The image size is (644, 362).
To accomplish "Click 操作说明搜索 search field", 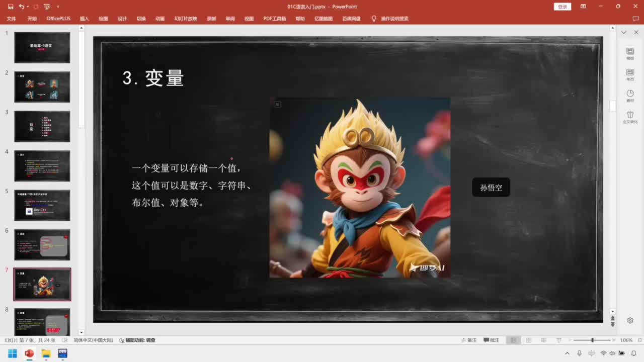I will [394, 19].
